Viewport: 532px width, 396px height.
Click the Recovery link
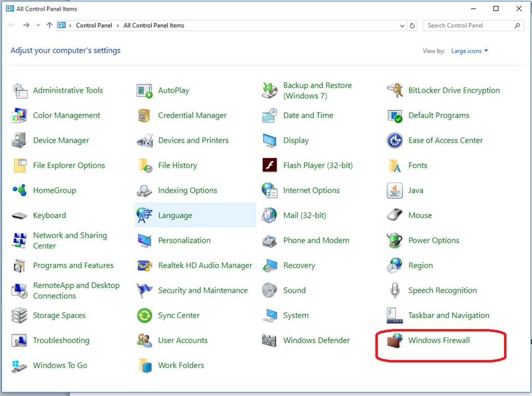coord(299,266)
